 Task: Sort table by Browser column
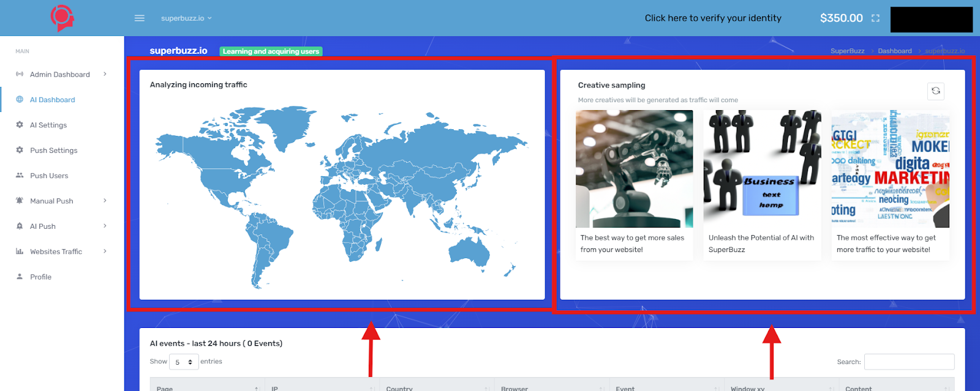(x=552, y=385)
